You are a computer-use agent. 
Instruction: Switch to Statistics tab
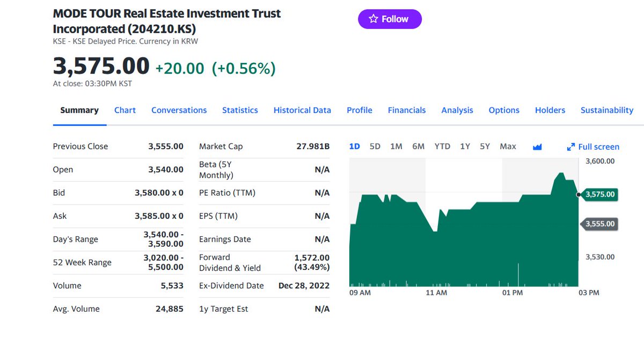click(x=240, y=110)
